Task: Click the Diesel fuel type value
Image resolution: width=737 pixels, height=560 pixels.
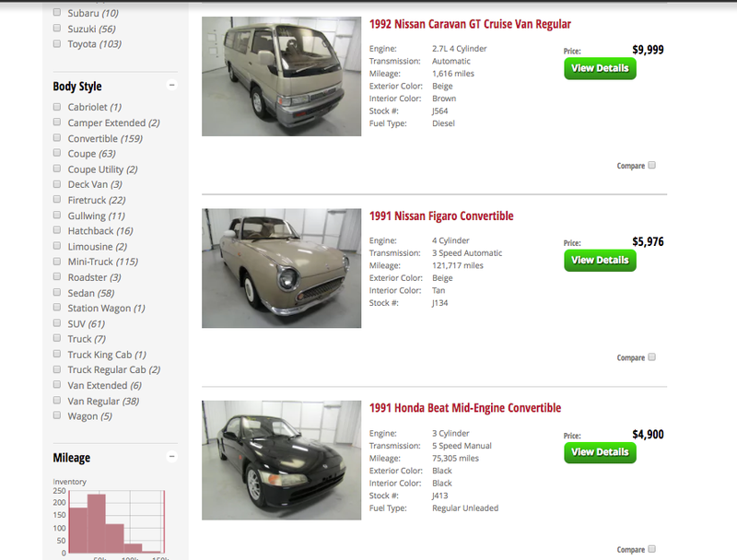Action: pos(444,123)
